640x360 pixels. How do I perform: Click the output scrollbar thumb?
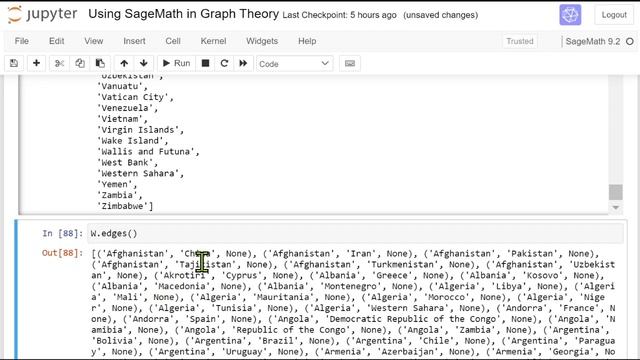(616, 192)
